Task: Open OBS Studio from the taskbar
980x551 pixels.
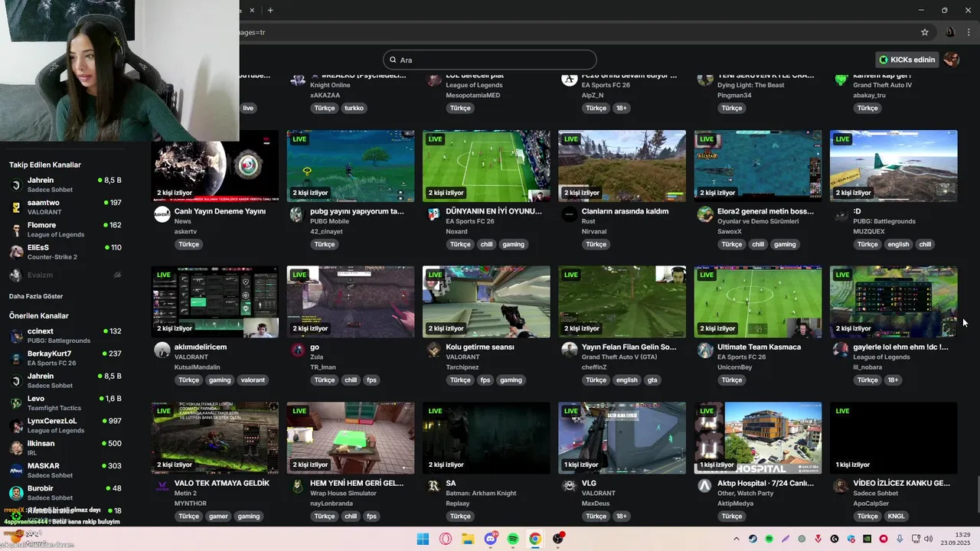Action: pos(558,539)
